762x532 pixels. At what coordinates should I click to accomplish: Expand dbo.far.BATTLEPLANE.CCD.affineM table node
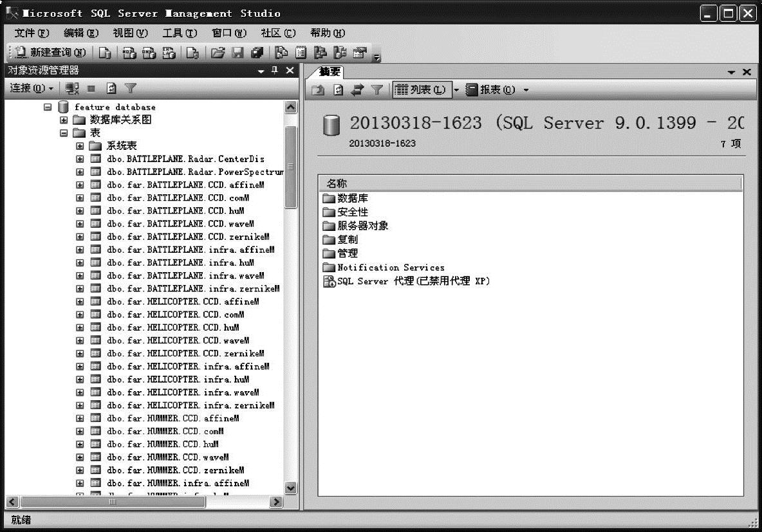[x=80, y=185]
